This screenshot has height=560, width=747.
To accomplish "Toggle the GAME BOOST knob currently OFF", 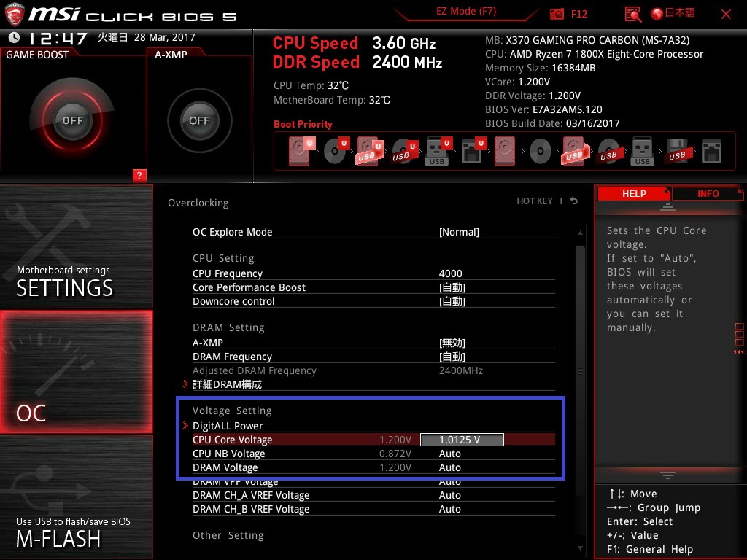I will [x=72, y=120].
